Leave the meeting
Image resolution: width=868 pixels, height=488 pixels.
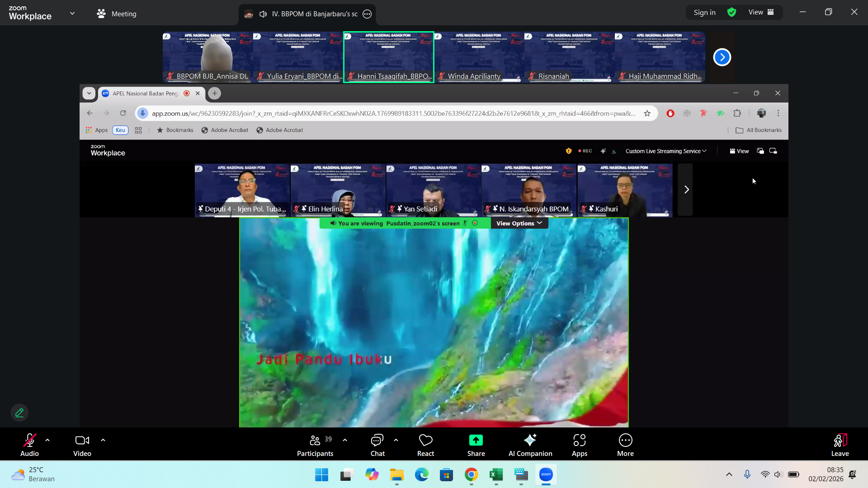tap(840, 445)
